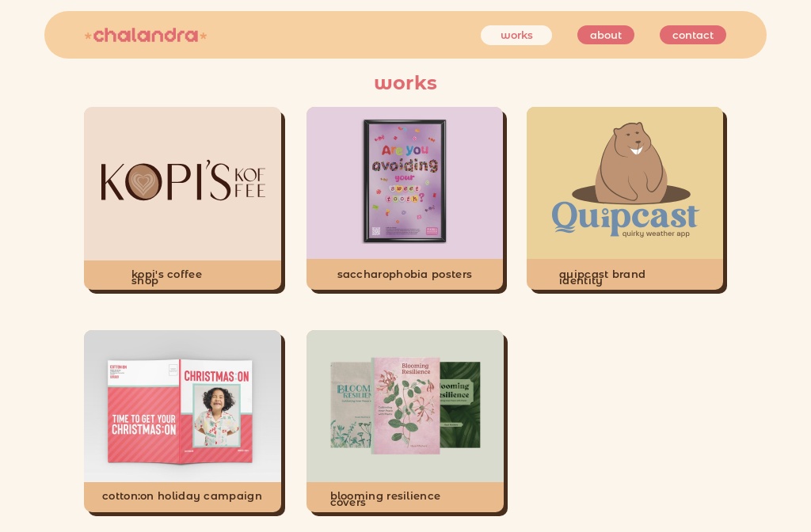Click the chalandra logo in the header
Image resolution: width=811 pixels, height=532 pixels.
[146, 35]
